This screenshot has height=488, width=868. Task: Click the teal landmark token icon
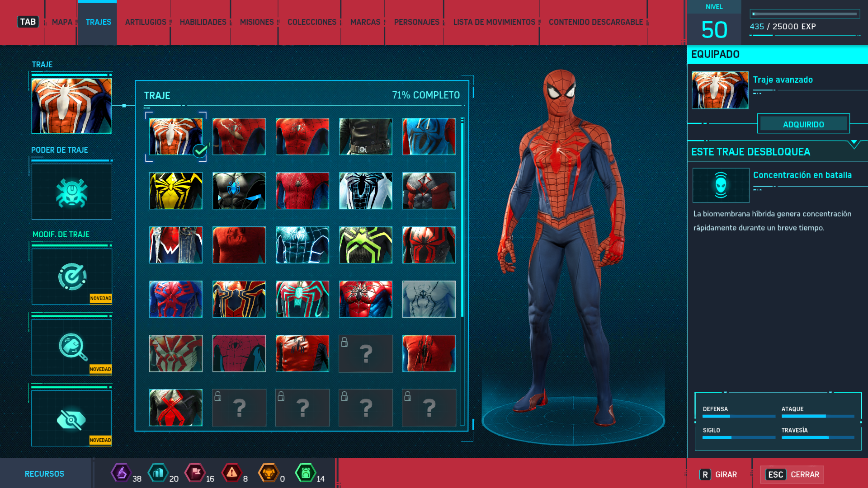click(x=158, y=473)
